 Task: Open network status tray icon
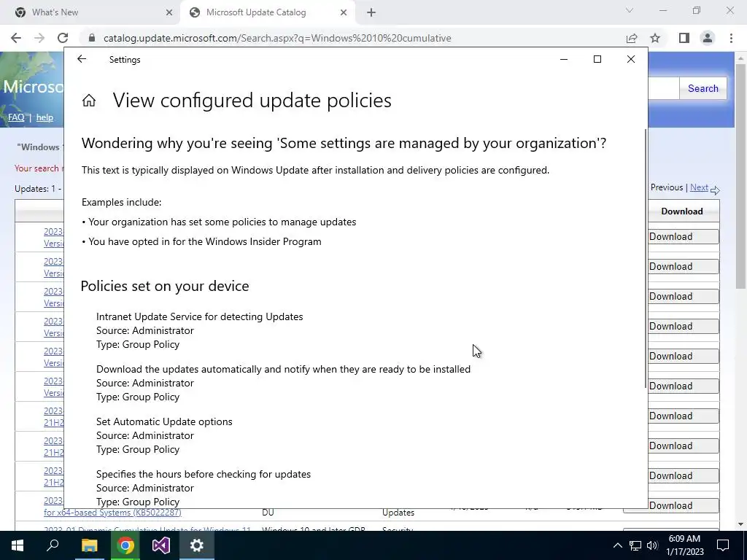click(635, 545)
